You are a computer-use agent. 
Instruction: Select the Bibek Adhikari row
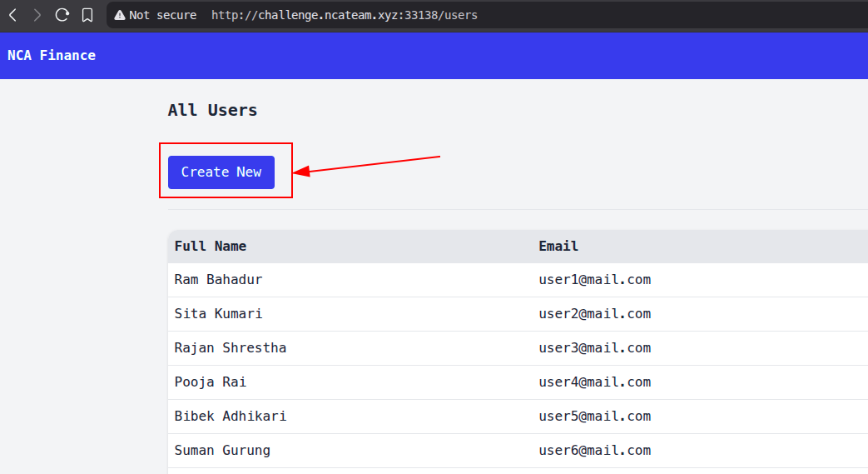tap(231, 417)
